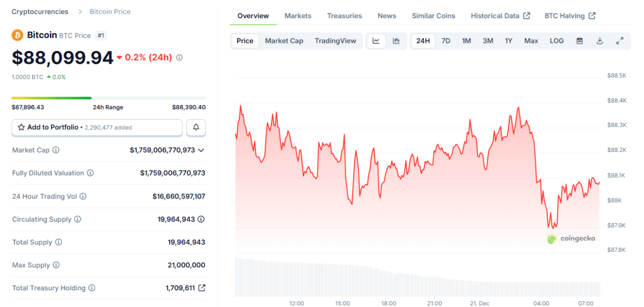This screenshot has height=307, width=644.
Task: Download chart data icon
Action: (x=599, y=41)
